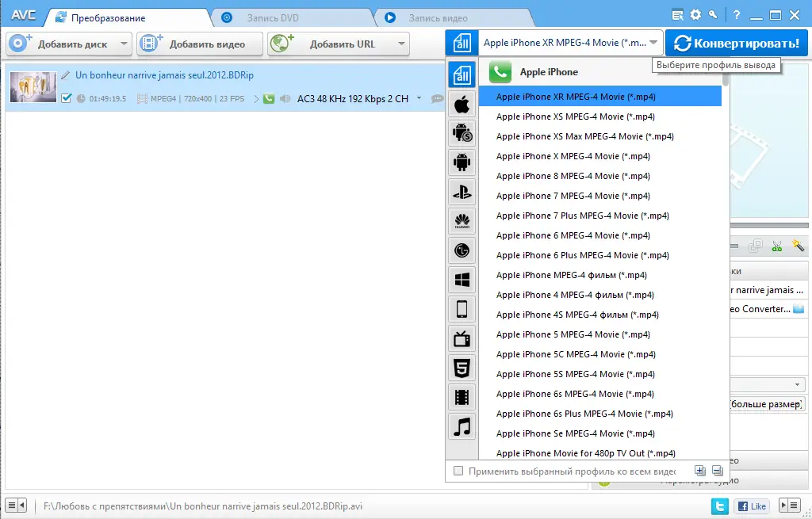Click the Конвертировать! button
The width and height of the screenshot is (812, 519).
[x=737, y=43]
